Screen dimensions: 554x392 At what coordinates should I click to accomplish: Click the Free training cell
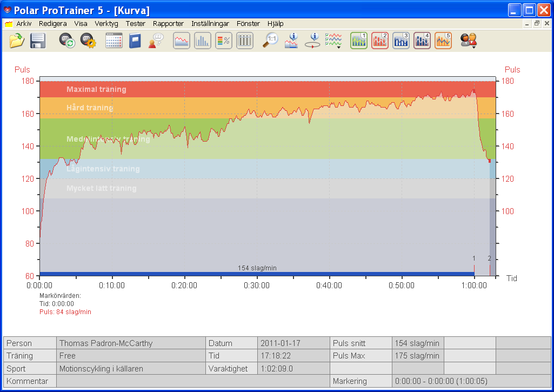click(x=131, y=356)
